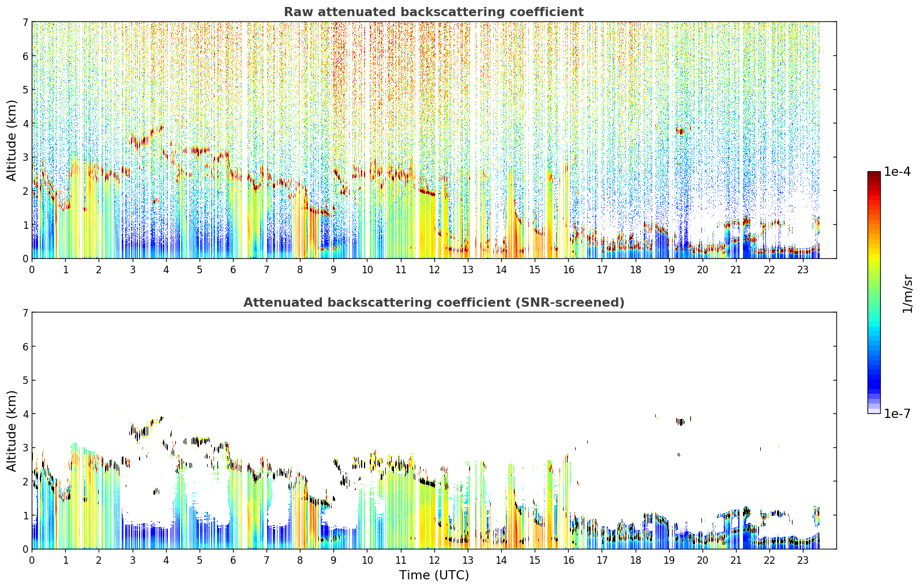Image resolution: width=920 pixels, height=588 pixels.
Task: Click the 'Time (UTC)' x-axis label
Action: click(x=434, y=575)
